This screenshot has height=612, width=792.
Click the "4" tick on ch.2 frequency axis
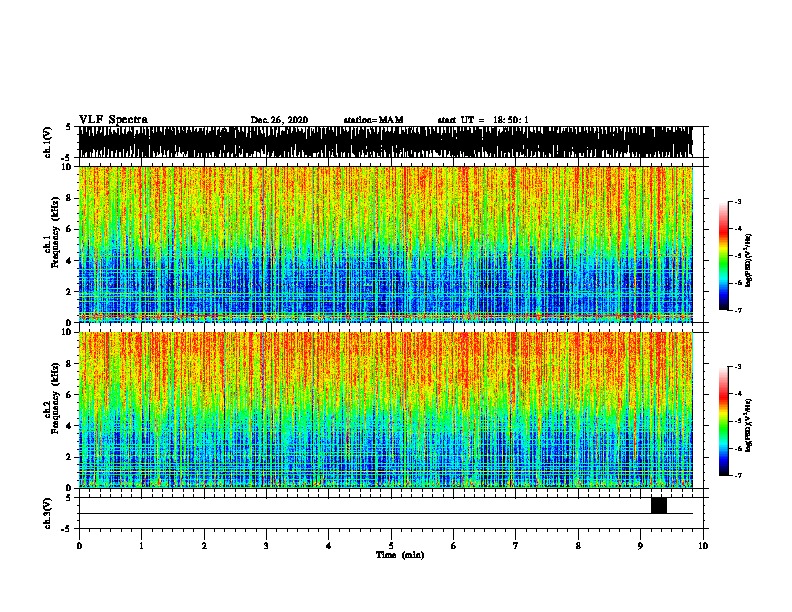69,426
